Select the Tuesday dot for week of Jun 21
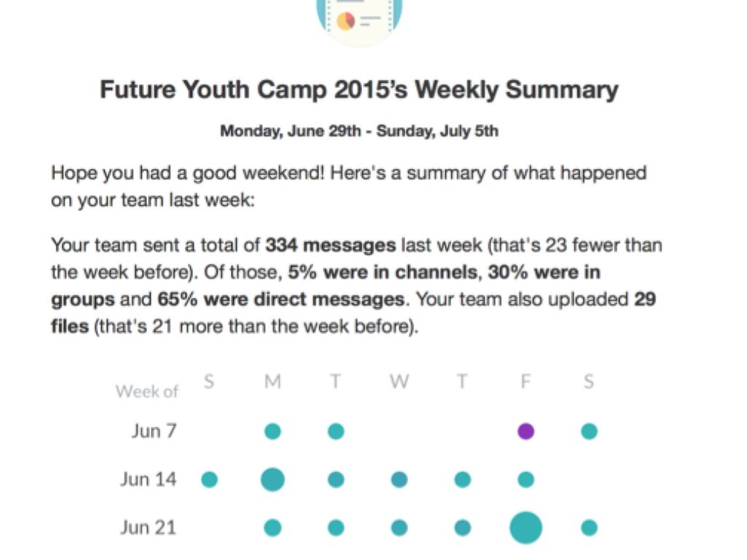Image resolution: width=747 pixels, height=560 pixels. 336,528
